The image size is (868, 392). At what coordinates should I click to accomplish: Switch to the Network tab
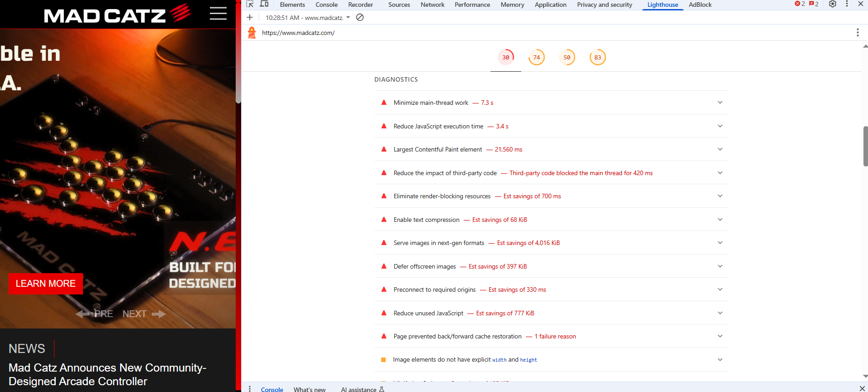coord(432,5)
